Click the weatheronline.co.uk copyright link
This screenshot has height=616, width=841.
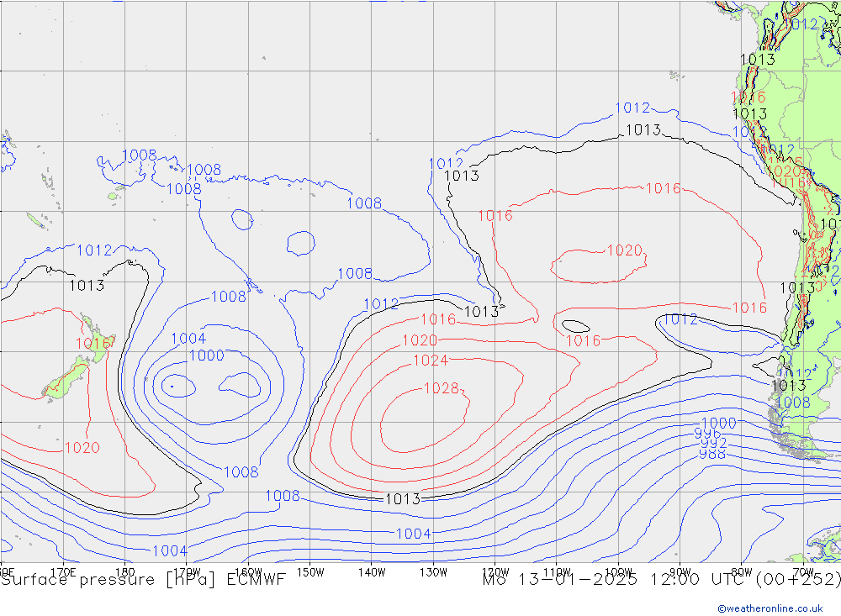(x=770, y=608)
